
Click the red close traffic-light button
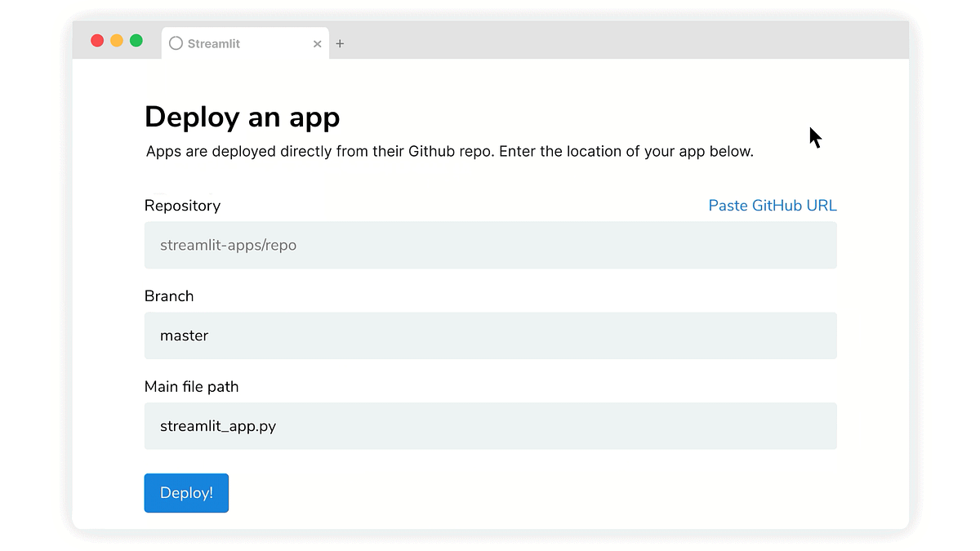tap(97, 39)
